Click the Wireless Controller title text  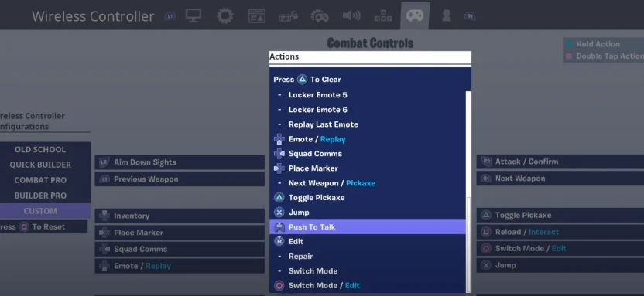[x=93, y=16]
